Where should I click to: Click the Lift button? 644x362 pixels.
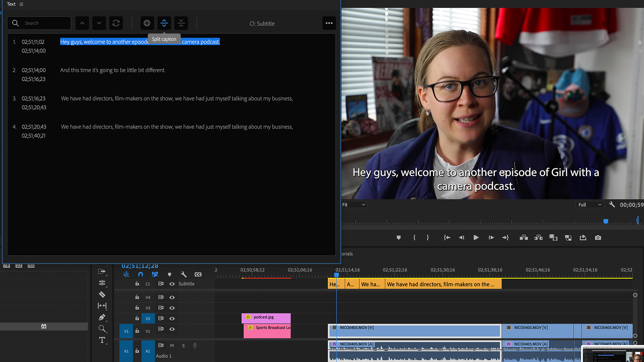(524, 238)
